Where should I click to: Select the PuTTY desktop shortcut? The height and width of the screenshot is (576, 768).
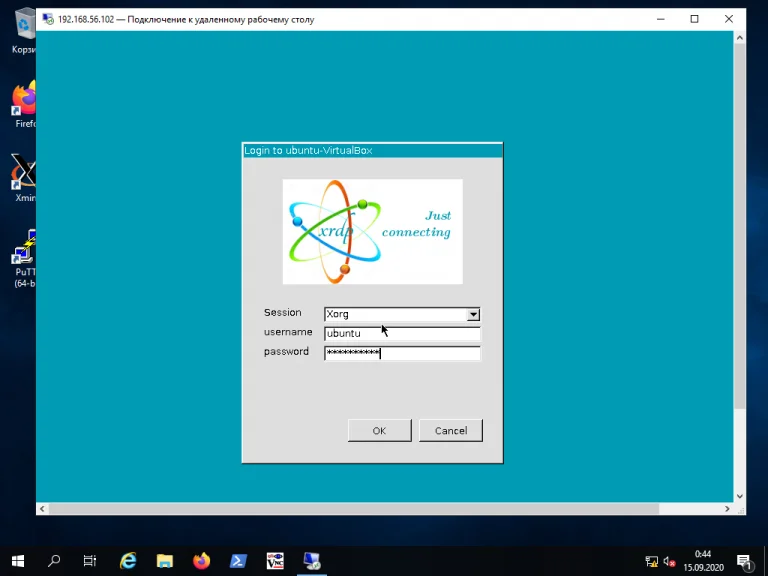(24, 259)
